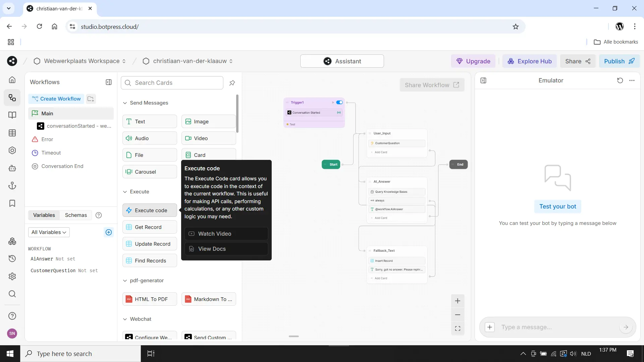This screenshot has height=362, width=644.
Task: Zoom in the canvas with plus button
Action: pos(458,301)
